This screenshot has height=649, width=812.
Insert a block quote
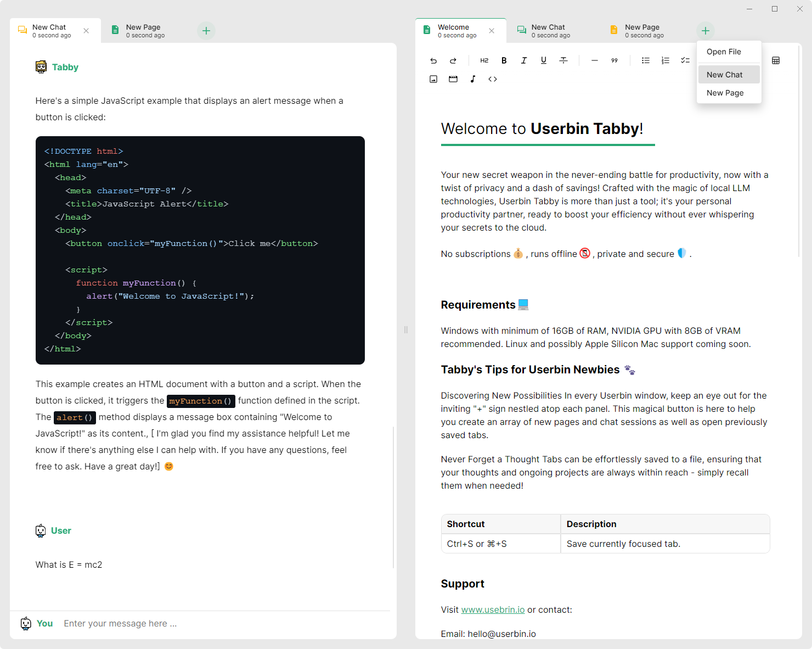point(614,60)
